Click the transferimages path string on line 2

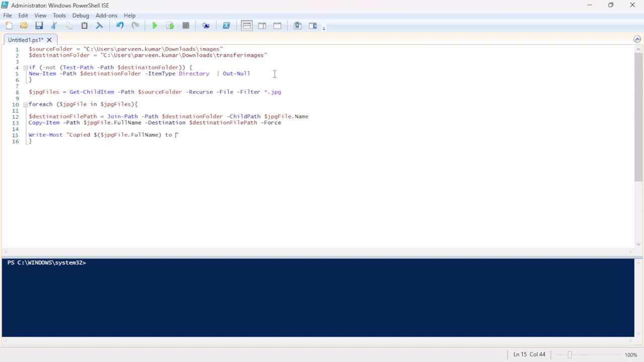tap(184, 55)
